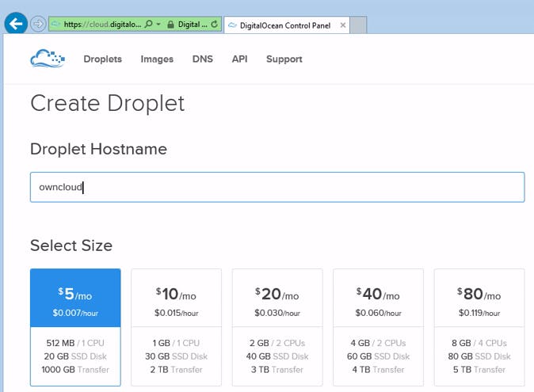This screenshot has width=534, height=392.
Task: Click the 'Create Droplet' heading
Action: [107, 104]
